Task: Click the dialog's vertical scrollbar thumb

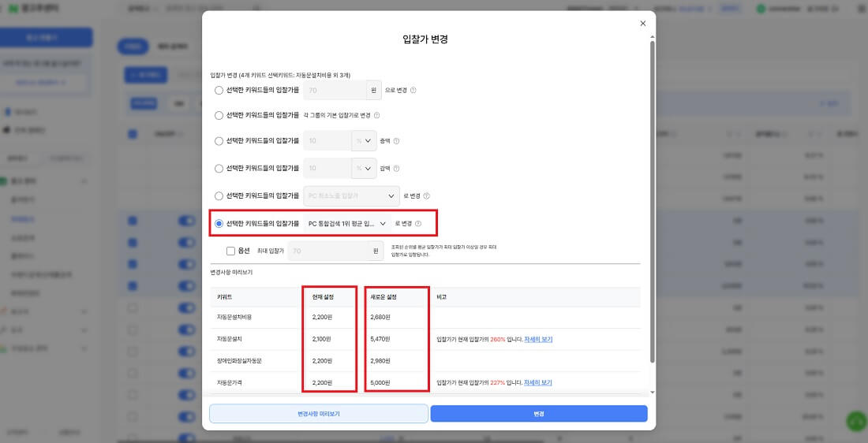Action: pos(652,202)
